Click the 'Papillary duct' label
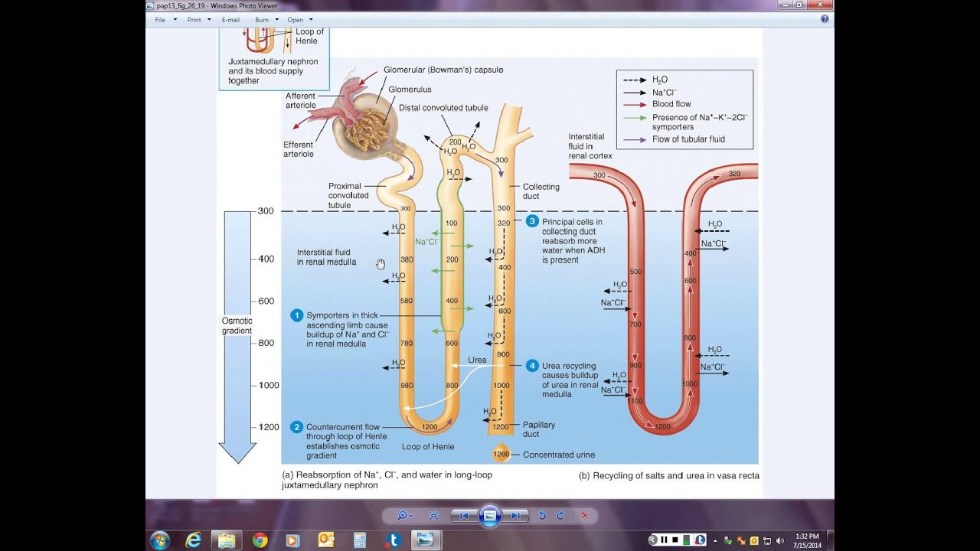The width and height of the screenshot is (980, 551). 539,429
